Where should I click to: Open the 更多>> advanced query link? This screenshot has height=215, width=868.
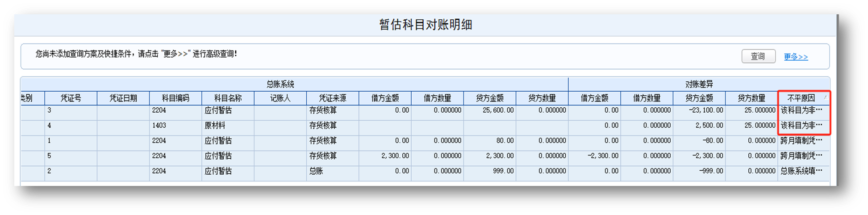coord(796,57)
